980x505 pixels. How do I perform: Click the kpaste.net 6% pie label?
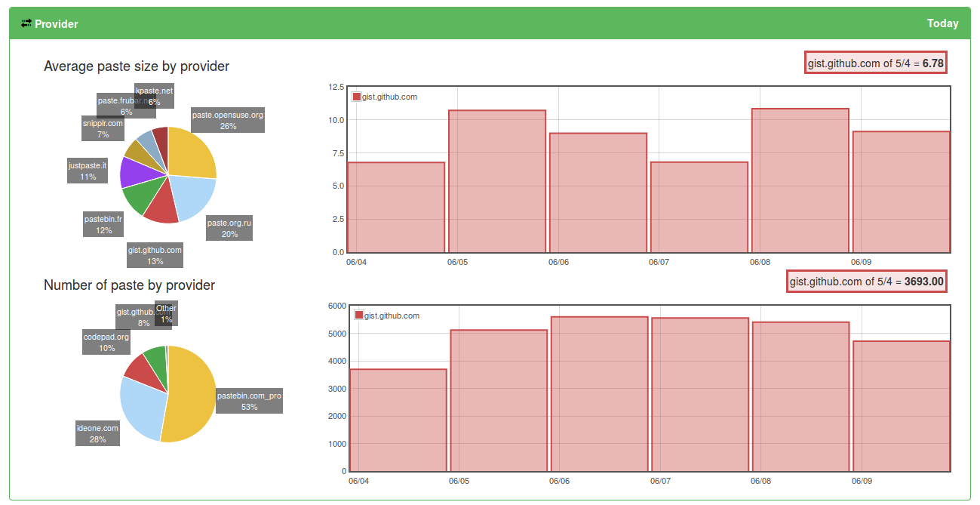click(155, 95)
